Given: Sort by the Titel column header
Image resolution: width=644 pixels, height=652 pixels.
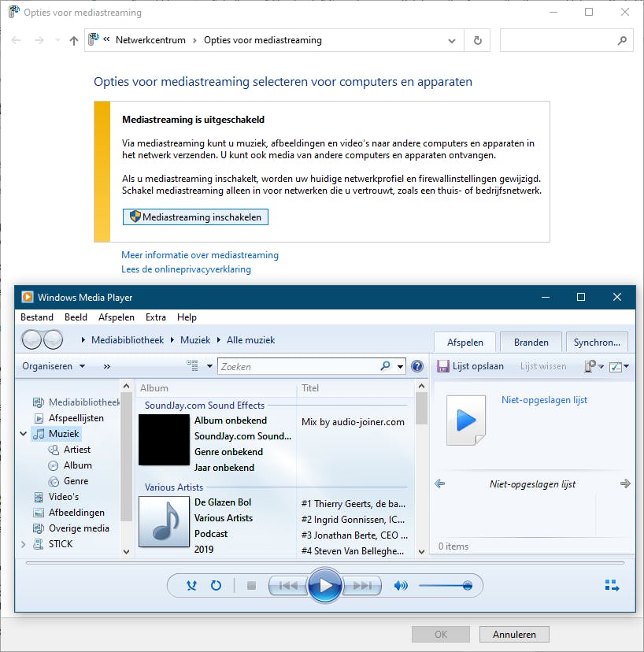Looking at the screenshot, I should point(356,388).
